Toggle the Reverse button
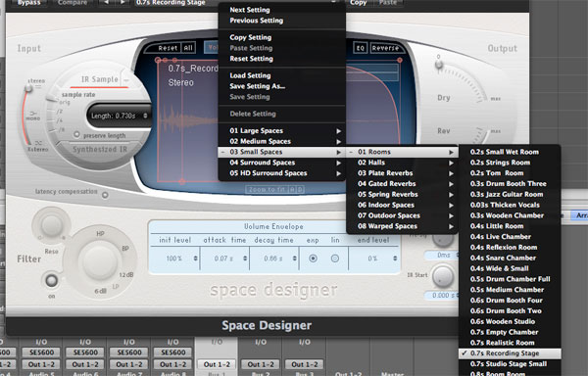 coord(385,48)
